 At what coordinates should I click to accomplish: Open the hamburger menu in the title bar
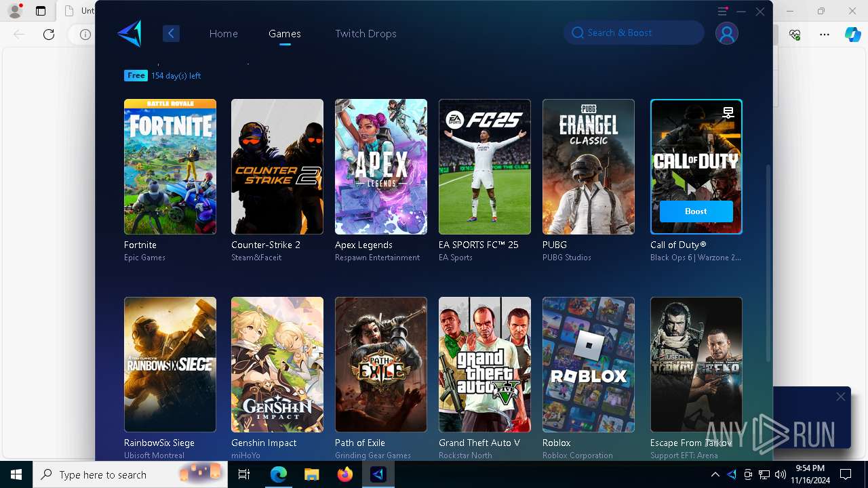tap(722, 12)
